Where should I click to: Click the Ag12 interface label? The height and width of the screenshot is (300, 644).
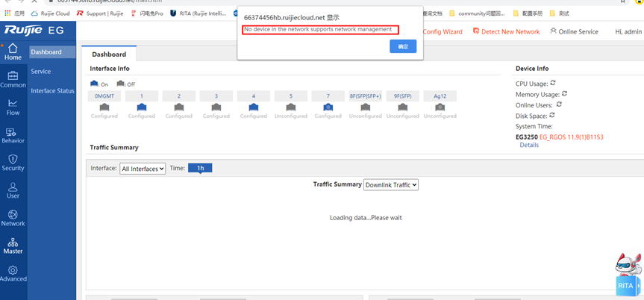[440, 96]
